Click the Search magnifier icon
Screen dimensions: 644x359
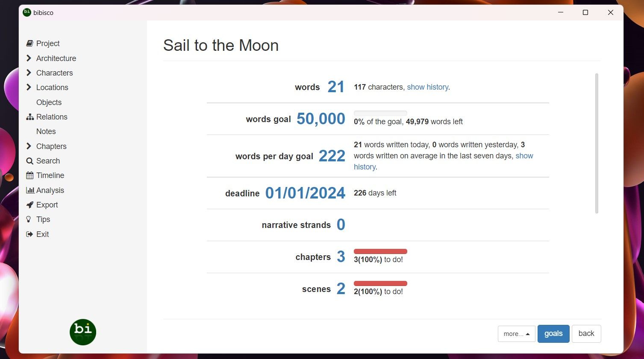29,161
